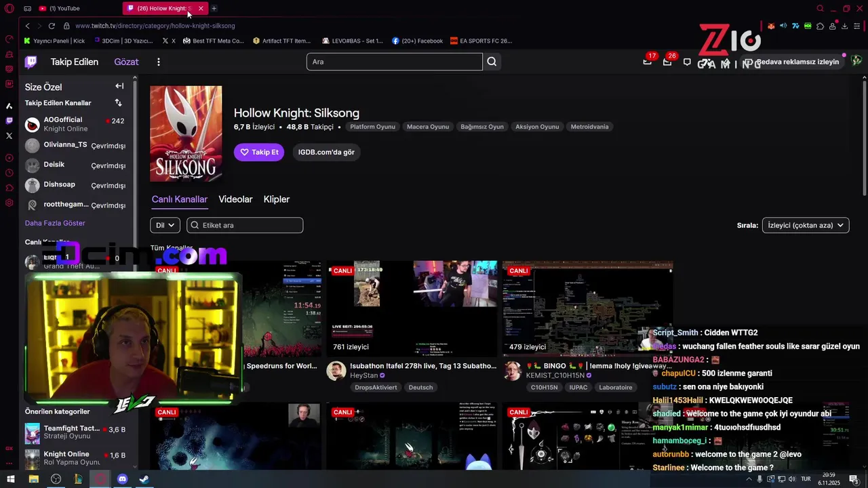Click the Windows Start button

point(10,479)
